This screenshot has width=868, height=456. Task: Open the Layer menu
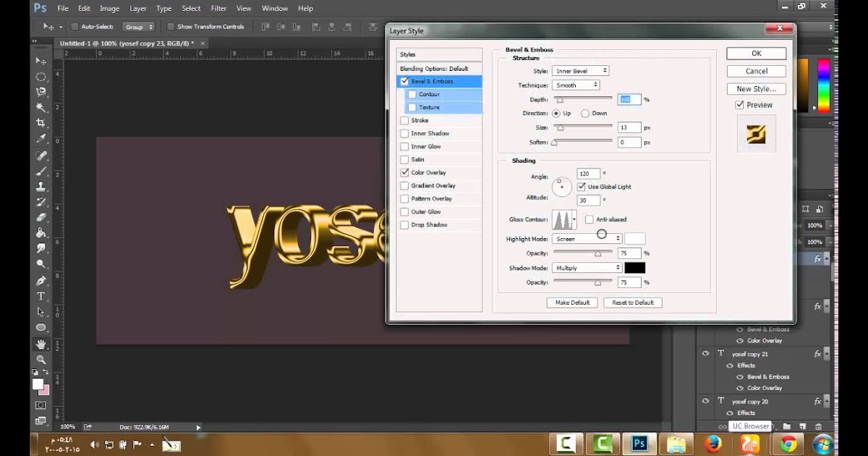pyautogui.click(x=137, y=9)
